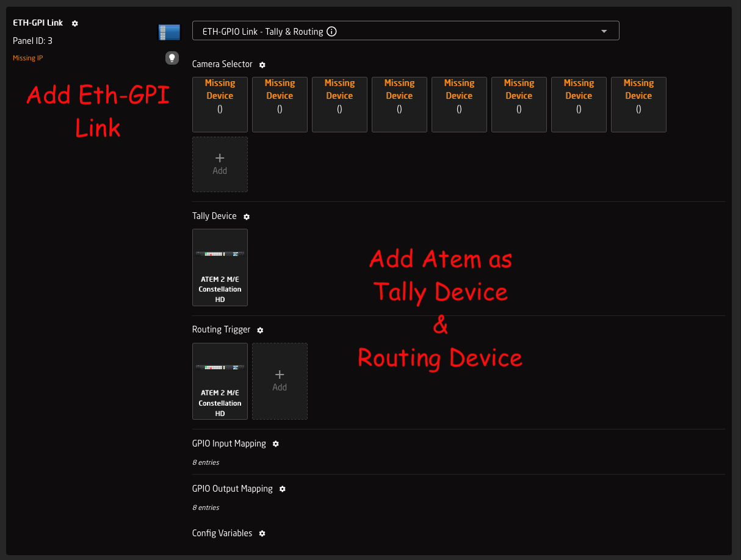Open settings gear next to ETH-GPI Link
The image size is (741, 560).
pyautogui.click(x=75, y=23)
